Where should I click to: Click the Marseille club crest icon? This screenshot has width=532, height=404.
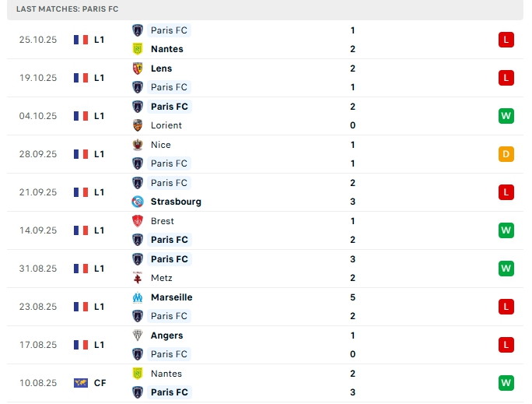tap(138, 297)
